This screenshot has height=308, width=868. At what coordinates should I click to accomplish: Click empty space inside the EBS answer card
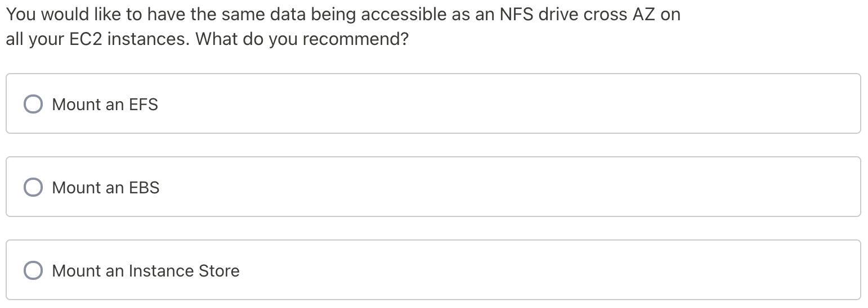[507, 187]
